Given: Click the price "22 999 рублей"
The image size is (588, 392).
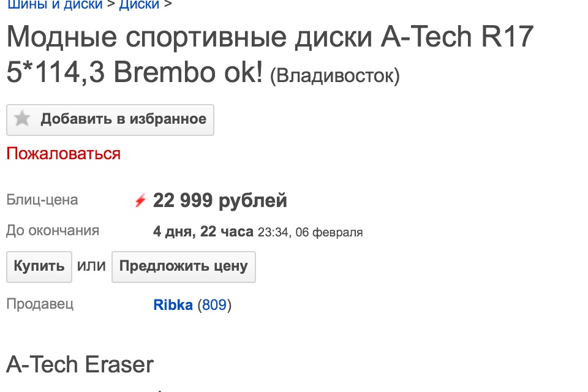Looking at the screenshot, I should coord(220,200).
